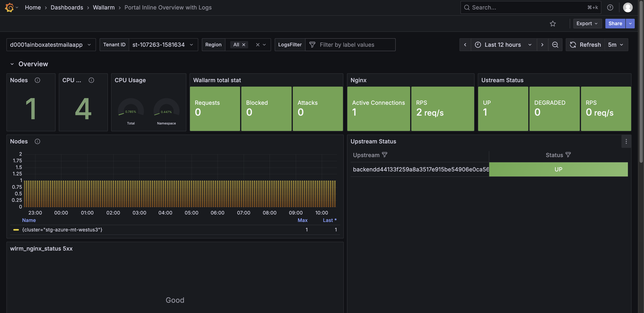Open the 5m refresh interval dropdown
The width and height of the screenshot is (644, 313).
click(615, 45)
